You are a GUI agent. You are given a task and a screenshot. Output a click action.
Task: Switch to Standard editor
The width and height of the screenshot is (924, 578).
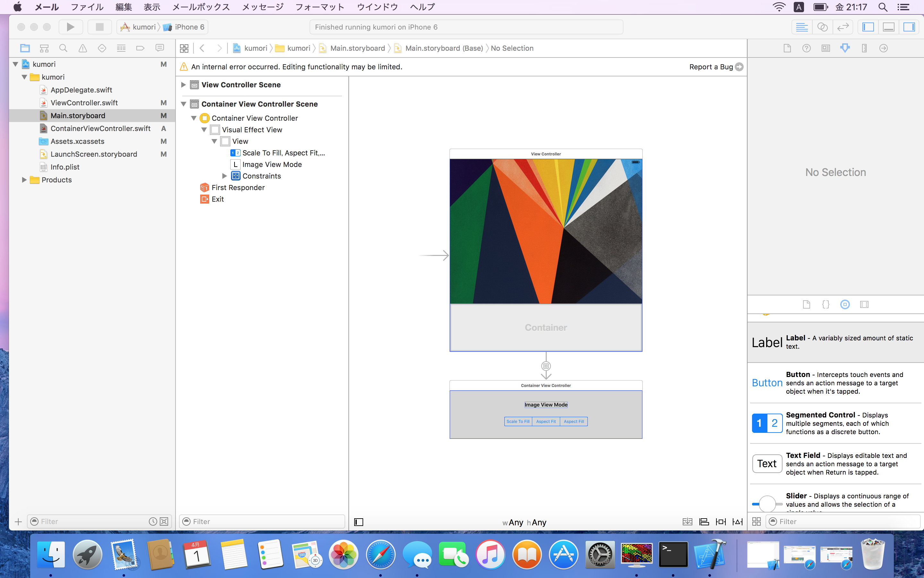[x=801, y=27]
